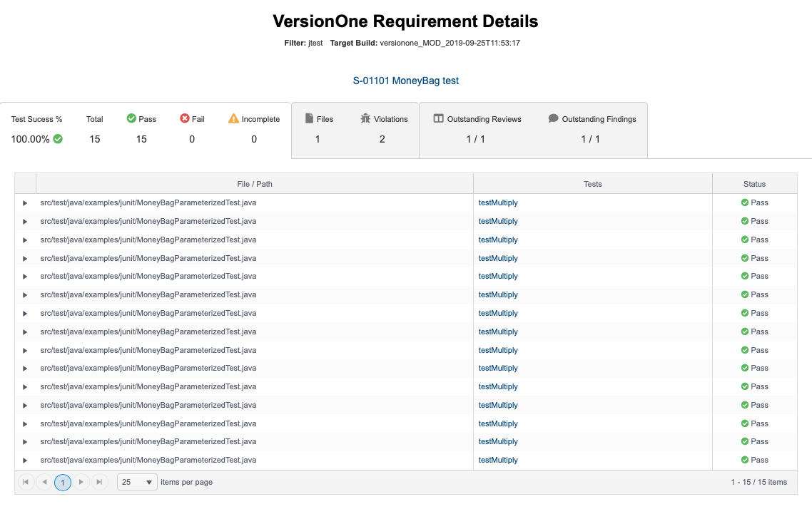
Task: Sort by the File / Path column header
Action: (254, 184)
